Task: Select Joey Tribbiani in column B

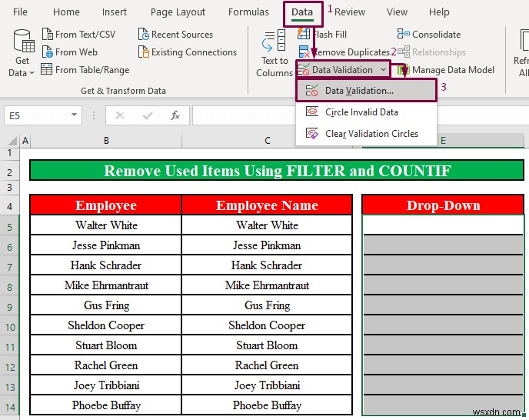Action: 106,385
